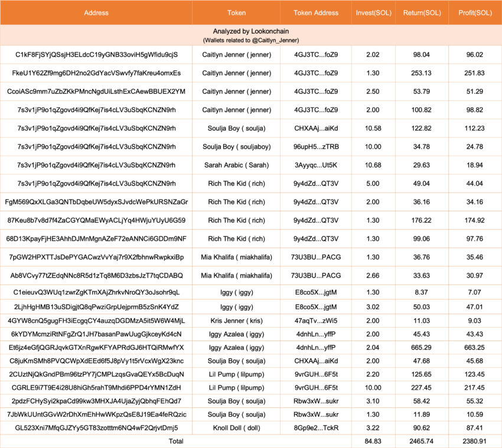Select the Profit(SOL) column header
Viewport: 502px width, 448px height.
tap(475, 13)
